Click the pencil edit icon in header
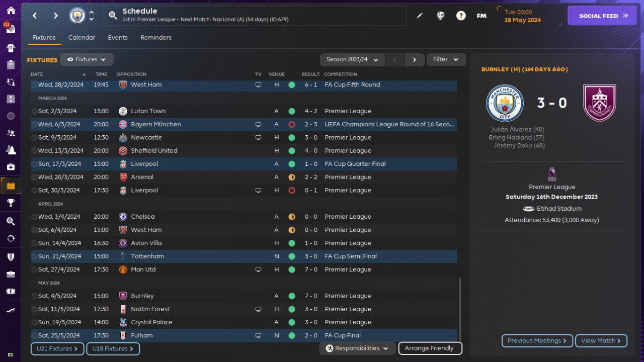This screenshot has width=644, height=362. pyautogui.click(x=420, y=16)
